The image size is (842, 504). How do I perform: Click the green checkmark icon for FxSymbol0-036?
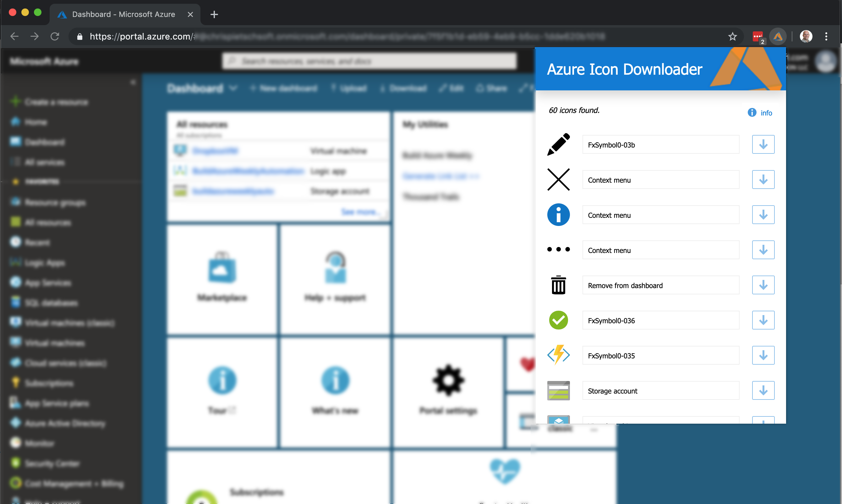pyautogui.click(x=558, y=320)
